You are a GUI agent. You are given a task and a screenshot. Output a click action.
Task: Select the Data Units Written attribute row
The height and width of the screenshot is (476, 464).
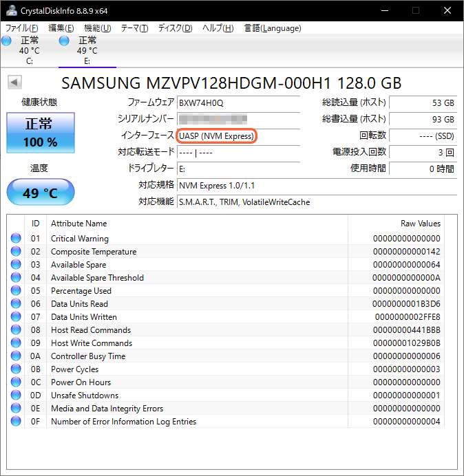[226, 316]
